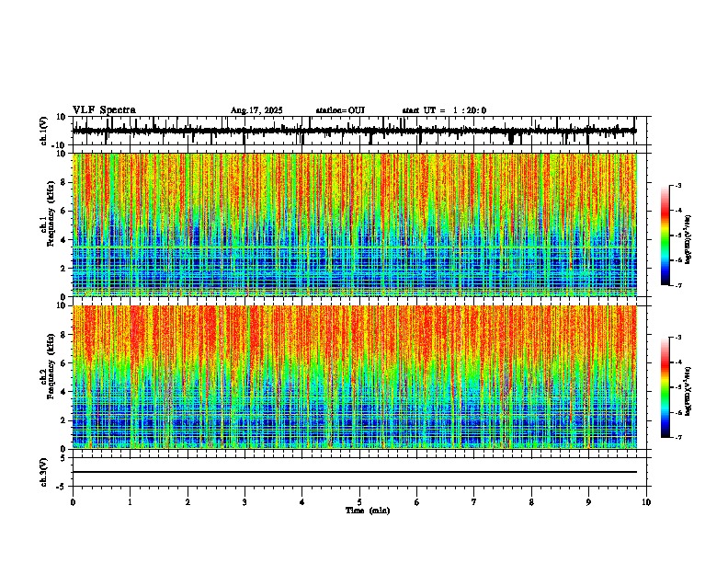Click the "ch.3(V)" axis label
728x563 pixels.
pos(44,472)
